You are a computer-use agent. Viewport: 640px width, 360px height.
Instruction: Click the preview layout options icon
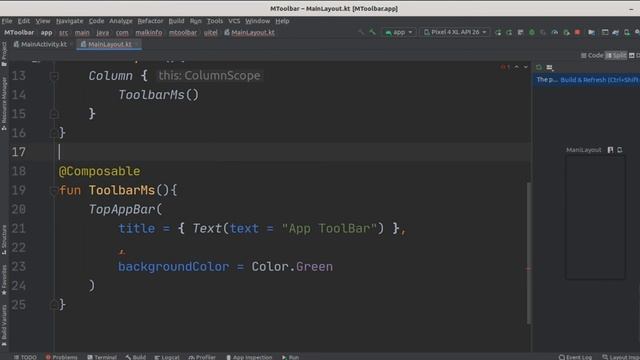click(x=550, y=67)
